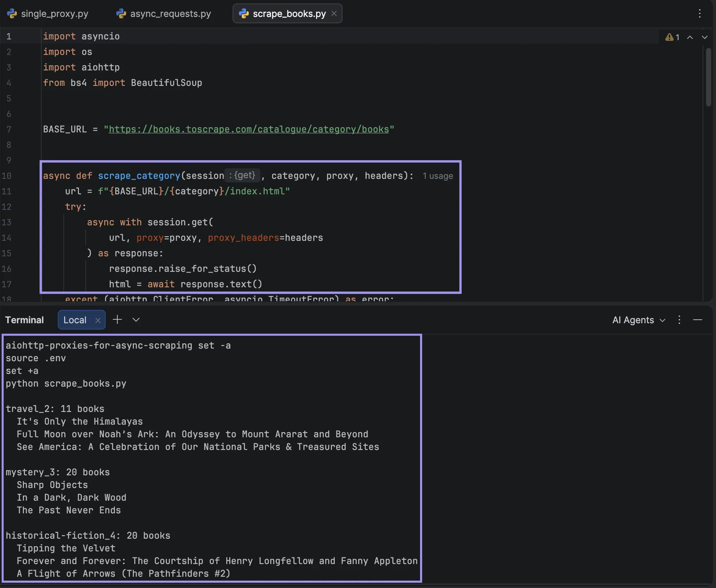Click 'mystery_3: 20 books' output line
Screen dimensions: 716x588
[58, 472]
